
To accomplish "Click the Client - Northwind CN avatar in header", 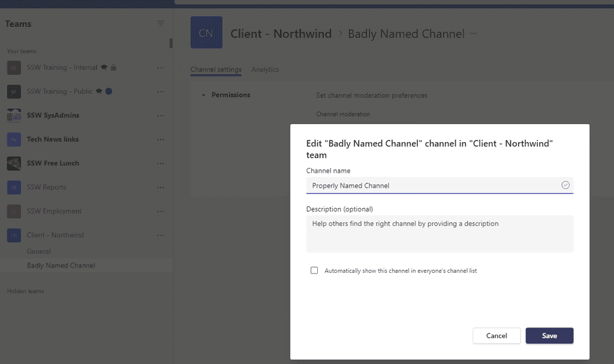I will point(206,33).
